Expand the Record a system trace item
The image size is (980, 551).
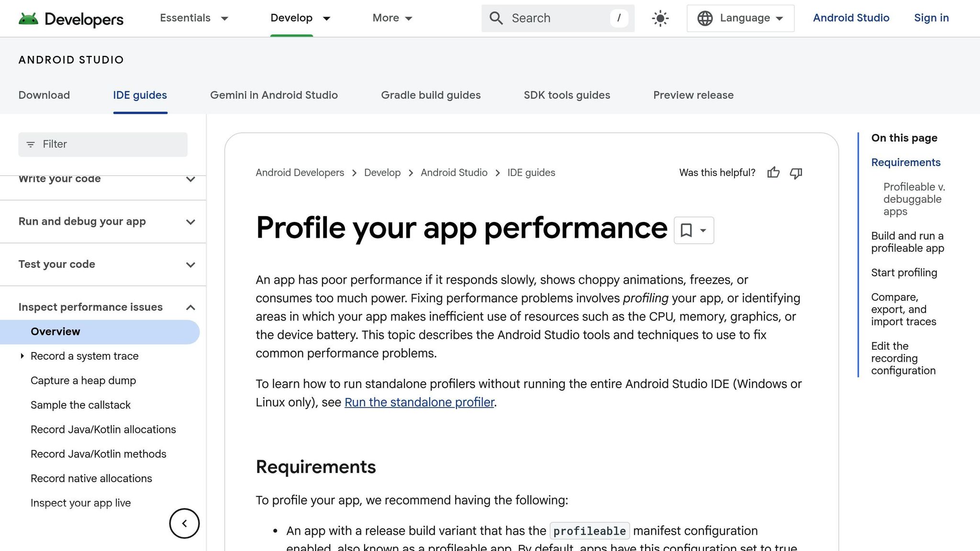click(22, 356)
